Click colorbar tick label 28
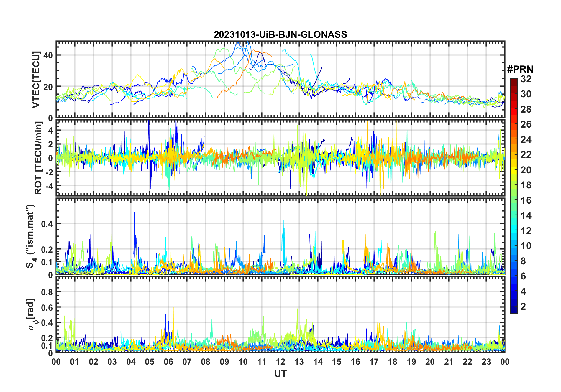The width and height of the screenshot is (561, 392). click(x=526, y=109)
